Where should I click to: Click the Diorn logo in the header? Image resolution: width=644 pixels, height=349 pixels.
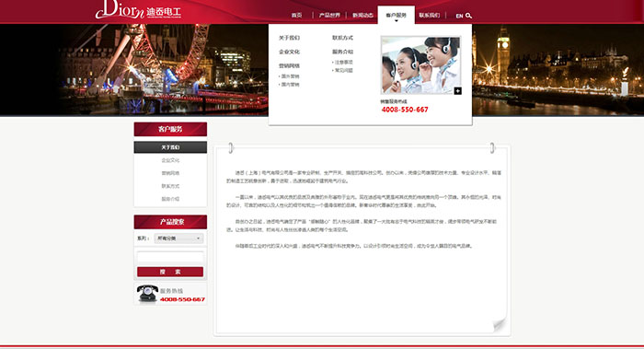138,10
